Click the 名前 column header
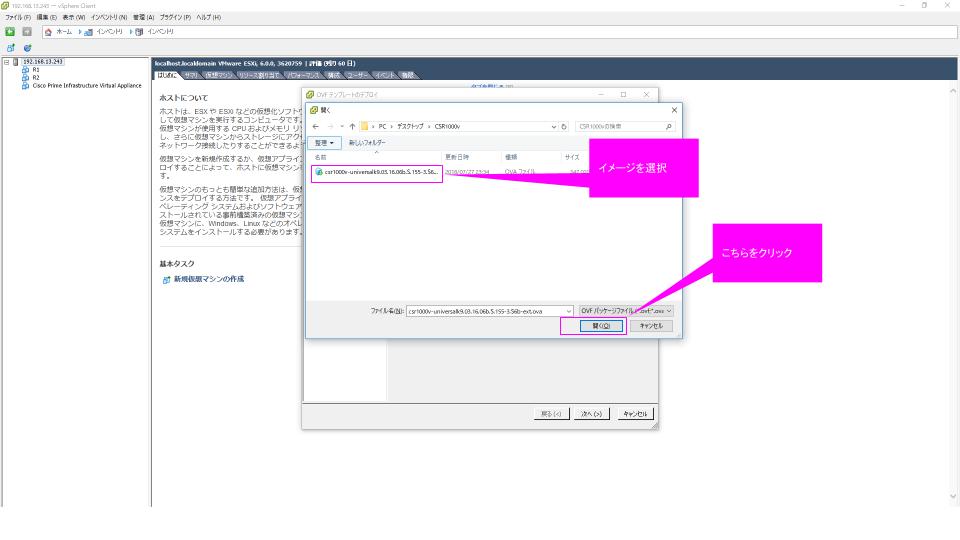Viewport: 960px width, 540px height. (x=376, y=157)
